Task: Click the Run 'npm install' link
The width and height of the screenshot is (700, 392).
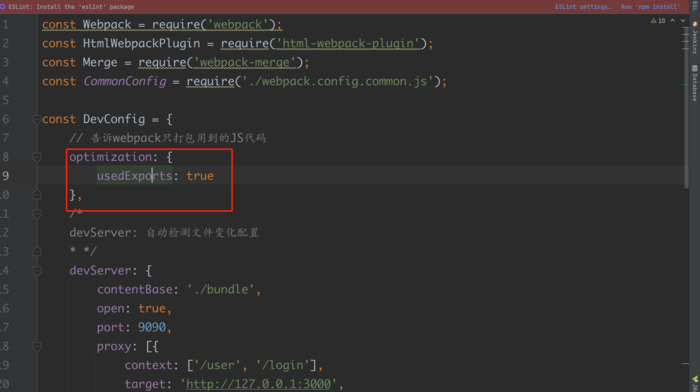Action: (650, 7)
